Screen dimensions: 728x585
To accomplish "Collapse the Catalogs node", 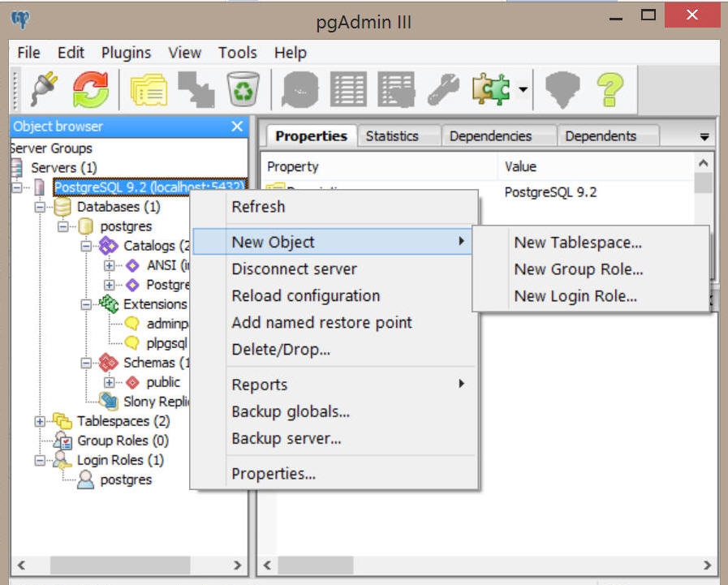I will (86, 246).
